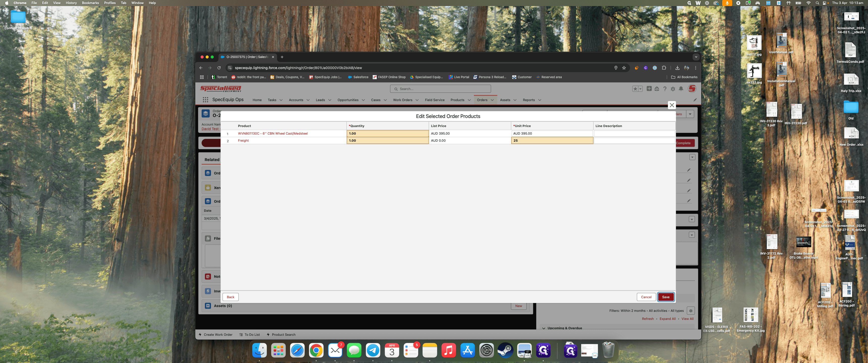Viewport: 868px width, 363px height.
Task: Open the Chrome extensions puzzle icon
Action: tap(664, 68)
